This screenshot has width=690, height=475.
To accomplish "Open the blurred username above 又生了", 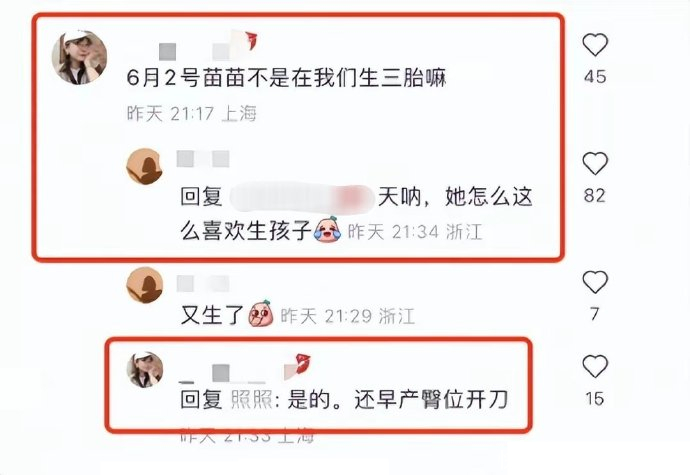I will coord(203,284).
